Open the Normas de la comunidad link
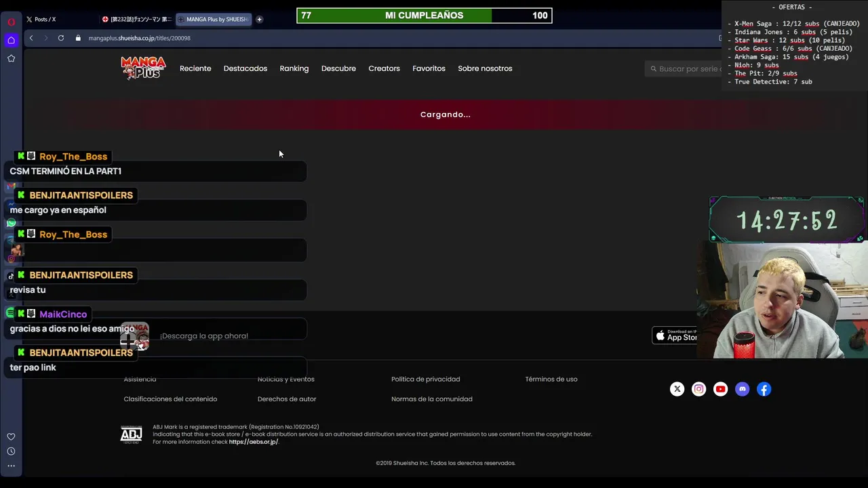 coord(432,399)
